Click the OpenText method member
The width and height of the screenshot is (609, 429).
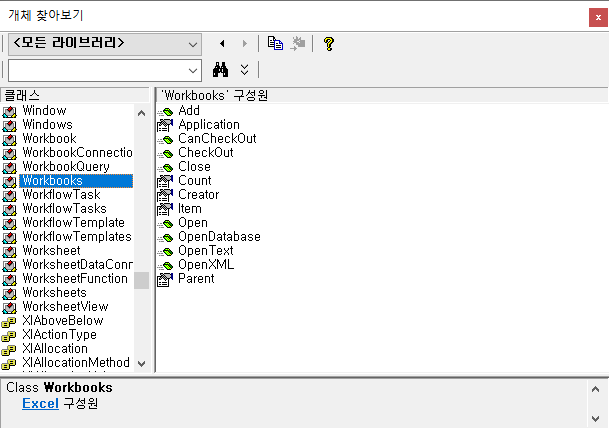(205, 250)
